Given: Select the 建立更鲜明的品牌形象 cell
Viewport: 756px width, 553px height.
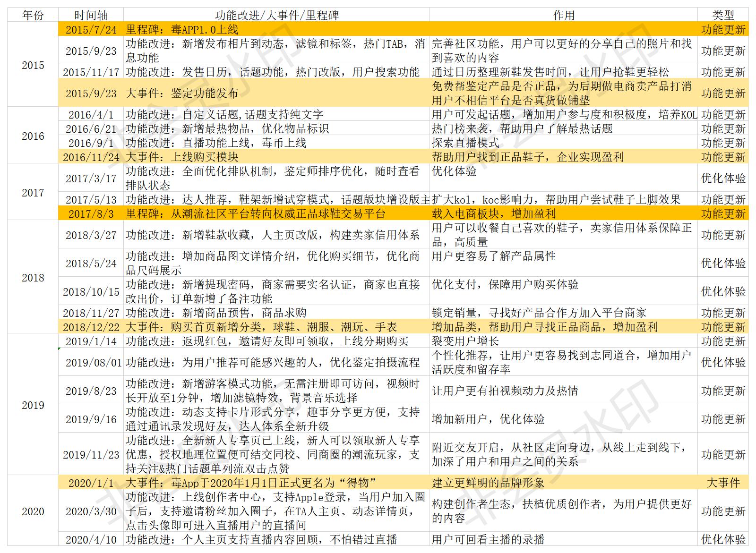Looking at the screenshot, I should coord(564,482).
